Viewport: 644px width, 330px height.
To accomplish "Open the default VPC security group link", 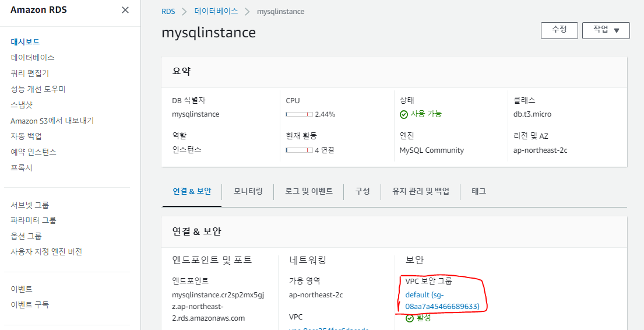I will (x=442, y=300).
